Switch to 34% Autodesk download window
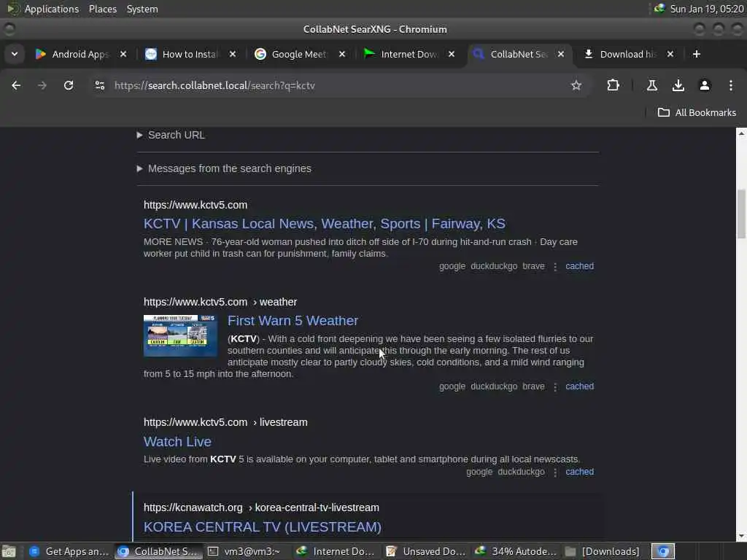The image size is (747, 560). tap(515, 551)
